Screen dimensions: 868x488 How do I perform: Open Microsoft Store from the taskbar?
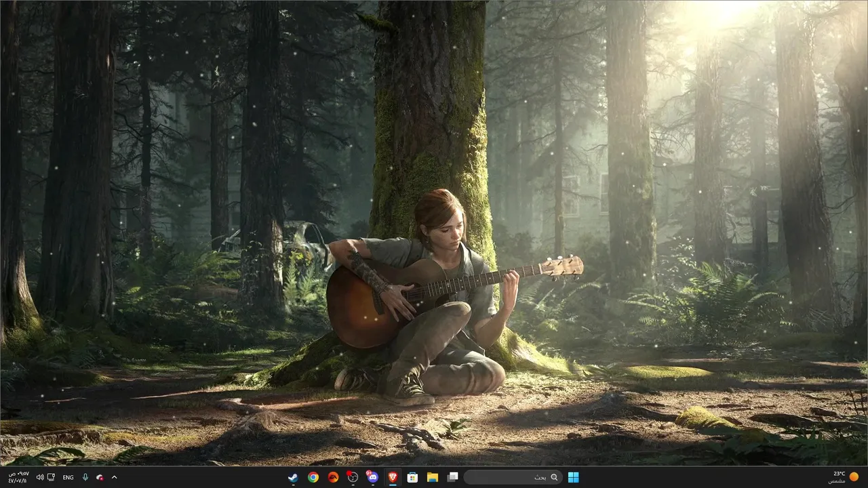coord(412,477)
